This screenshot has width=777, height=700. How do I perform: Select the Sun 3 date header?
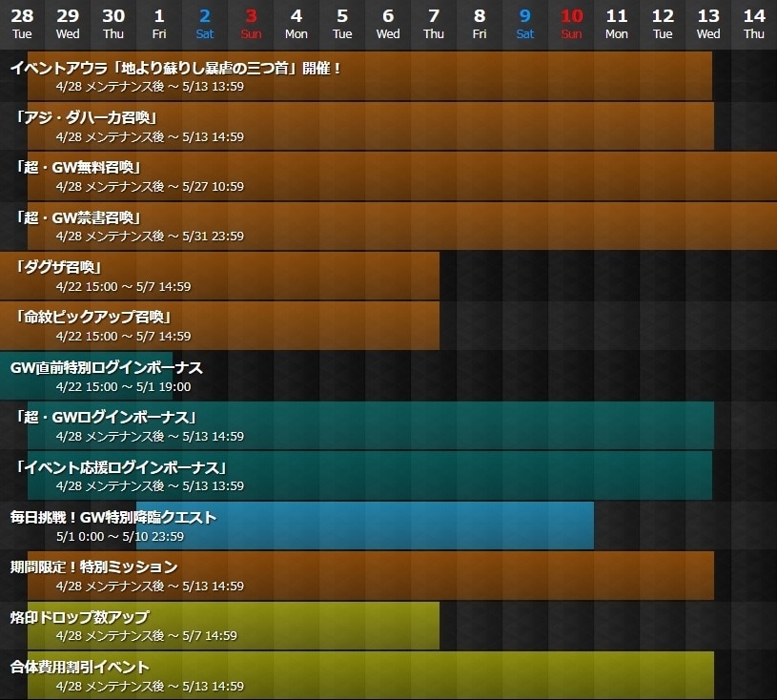coord(251,24)
